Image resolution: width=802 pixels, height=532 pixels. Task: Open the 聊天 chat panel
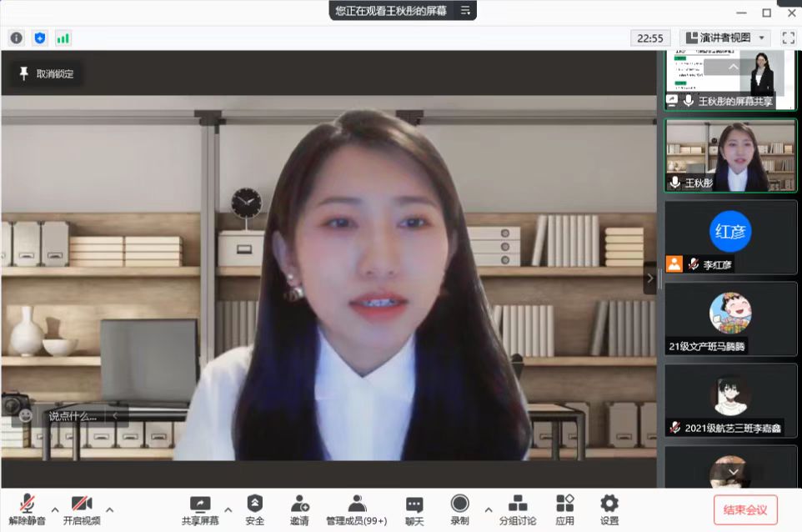click(414, 509)
